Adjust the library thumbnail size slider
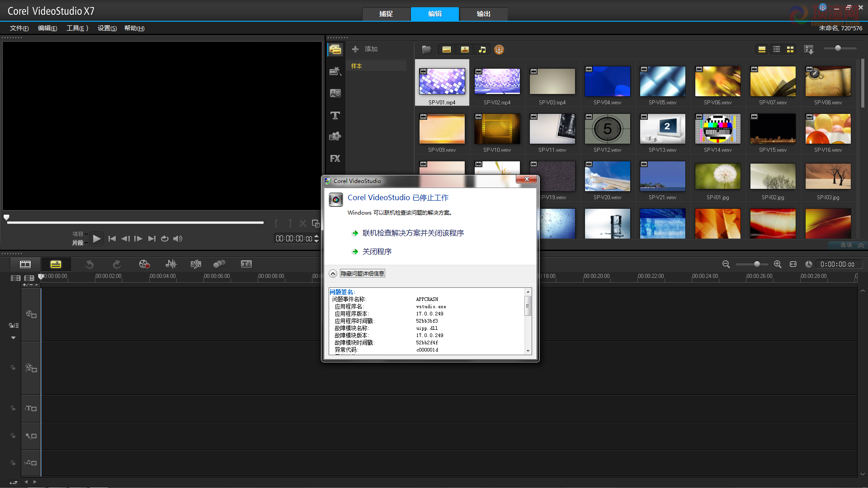 pos(840,48)
